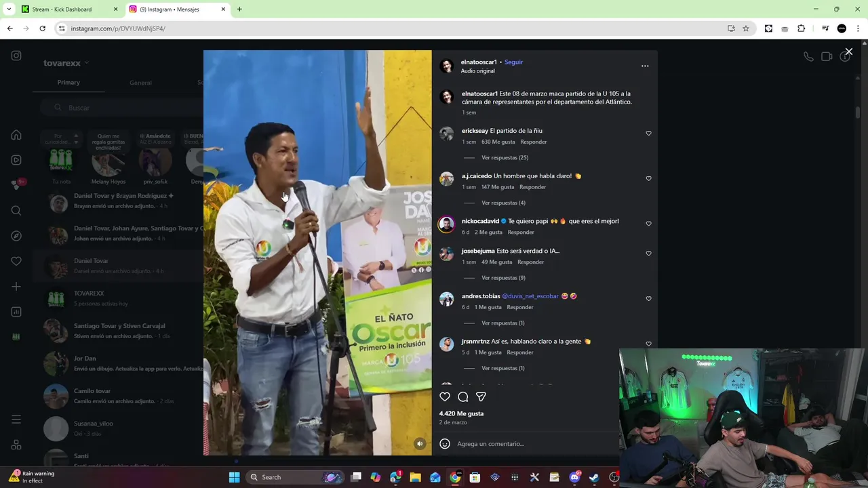
Task: Open elnatooscar1 profile from the post header
Action: [479, 62]
